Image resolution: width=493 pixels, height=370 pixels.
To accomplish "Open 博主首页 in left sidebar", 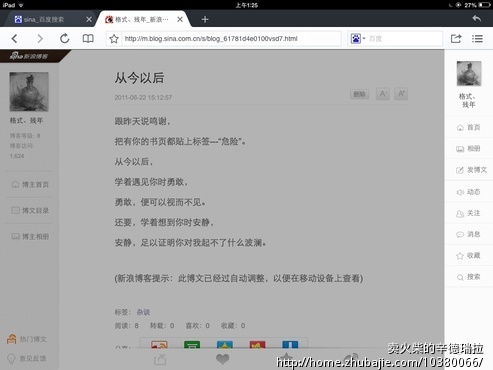I will tap(30, 184).
